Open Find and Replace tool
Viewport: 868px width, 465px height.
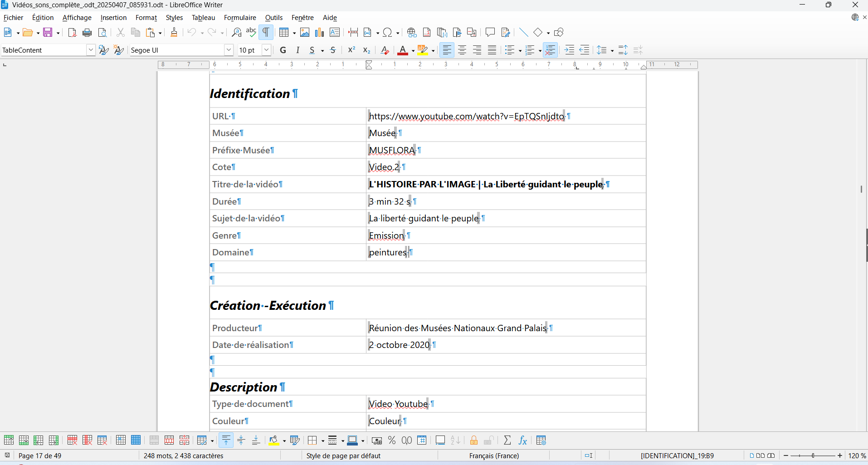pyautogui.click(x=236, y=32)
